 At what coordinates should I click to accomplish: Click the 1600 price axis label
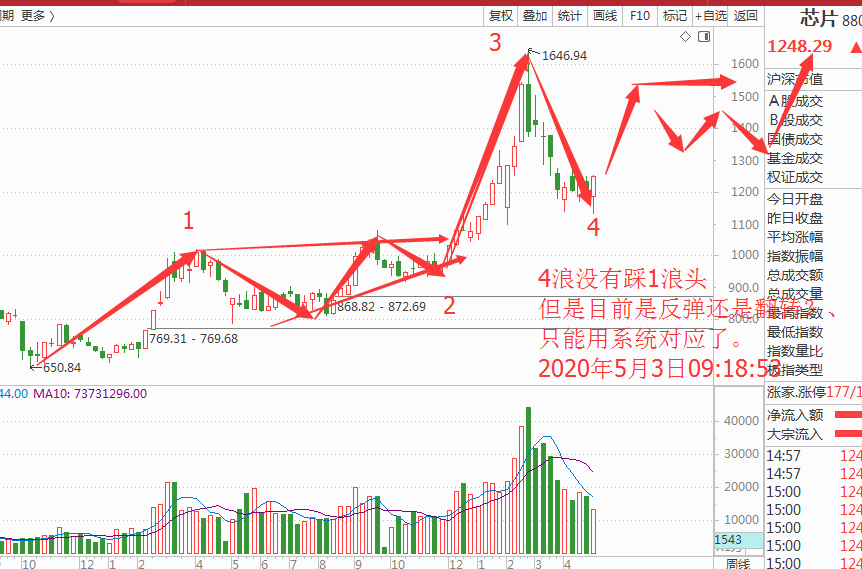(x=745, y=64)
